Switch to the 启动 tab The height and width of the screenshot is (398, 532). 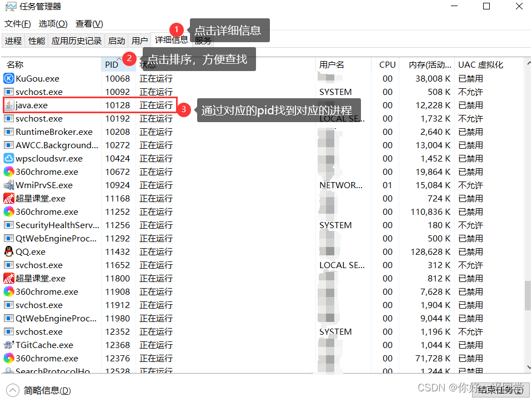tap(117, 41)
